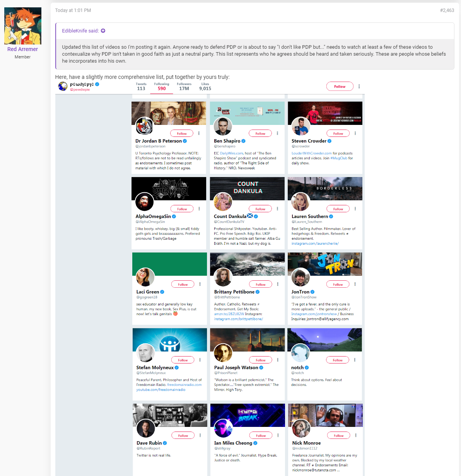Follow Steven Crowder
Screen dimensions: 461x476
[338, 133]
